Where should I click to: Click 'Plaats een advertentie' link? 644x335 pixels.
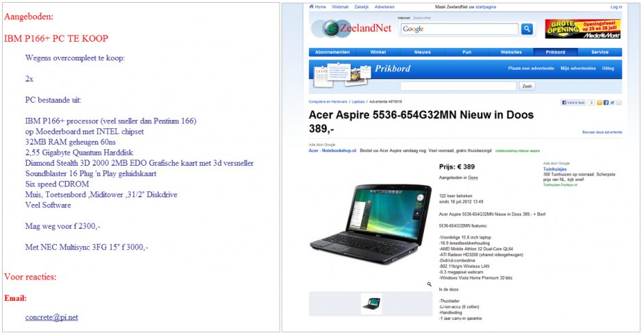pos(531,69)
